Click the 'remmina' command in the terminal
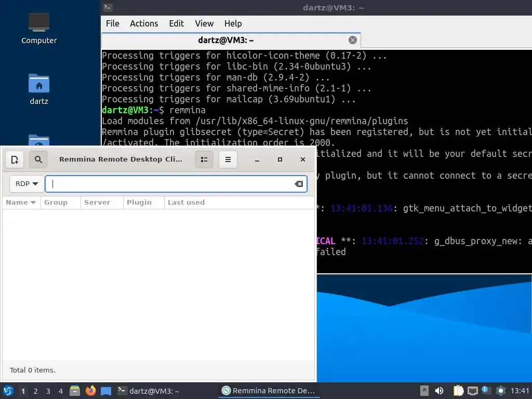 [187, 110]
